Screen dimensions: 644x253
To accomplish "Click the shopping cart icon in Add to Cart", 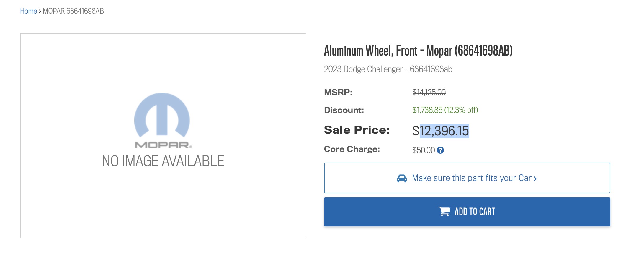I will tap(444, 211).
